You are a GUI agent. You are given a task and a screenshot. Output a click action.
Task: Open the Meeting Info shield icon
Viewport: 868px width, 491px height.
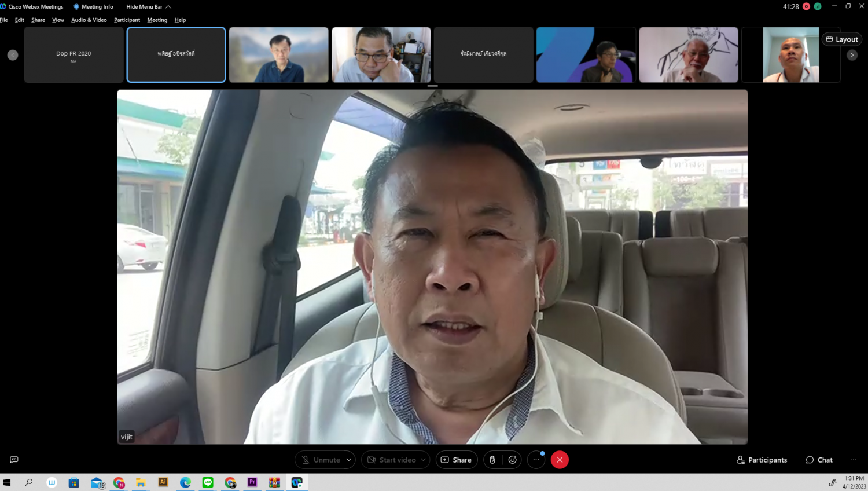coord(76,7)
